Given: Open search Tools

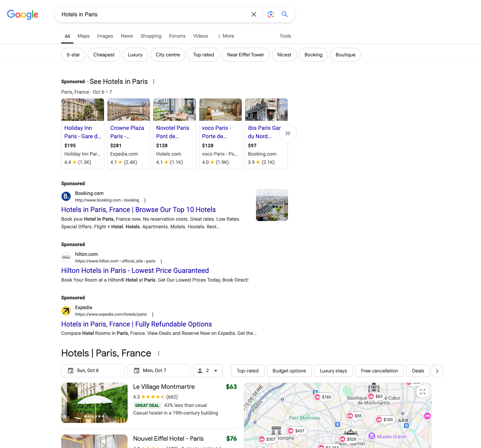Looking at the screenshot, I should tap(285, 36).
